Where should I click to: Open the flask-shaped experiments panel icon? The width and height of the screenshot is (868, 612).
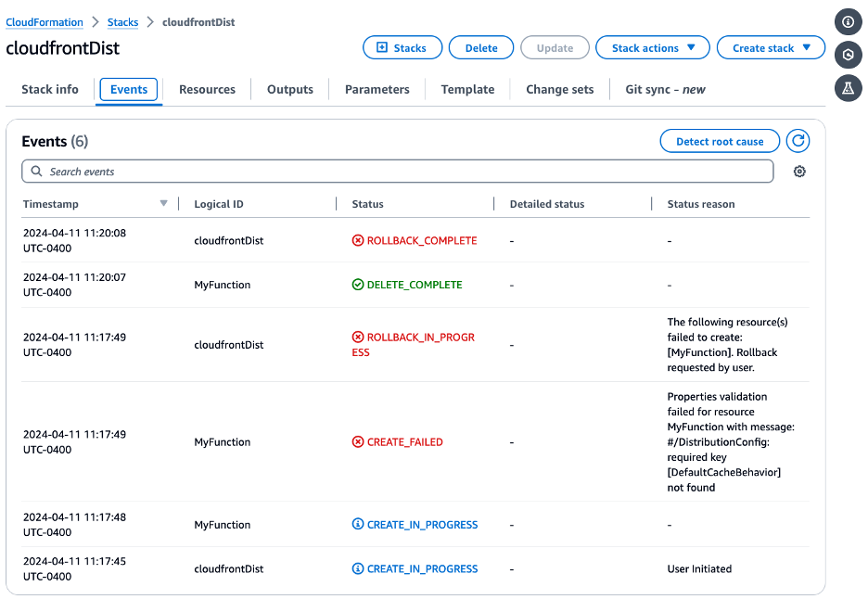click(849, 89)
